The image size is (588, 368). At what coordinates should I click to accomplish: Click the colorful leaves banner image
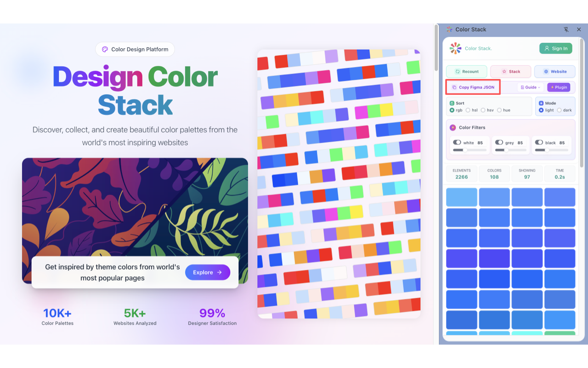coord(135,207)
